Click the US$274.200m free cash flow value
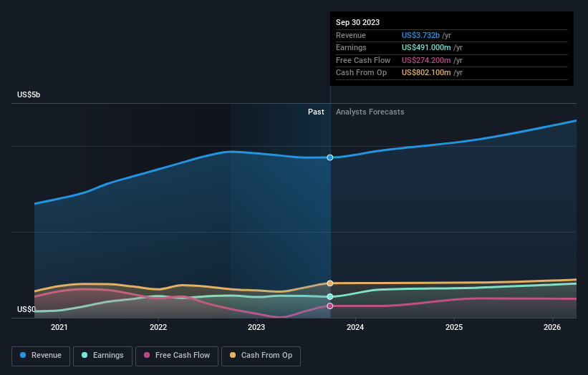Screen dimensions: 588x375 pyautogui.click(x=426, y=60)
